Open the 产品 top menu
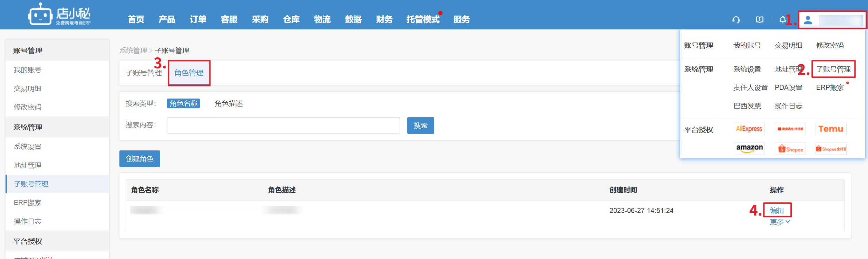The height and width of the screenshot is (259, 868). [x=167, y=19]
